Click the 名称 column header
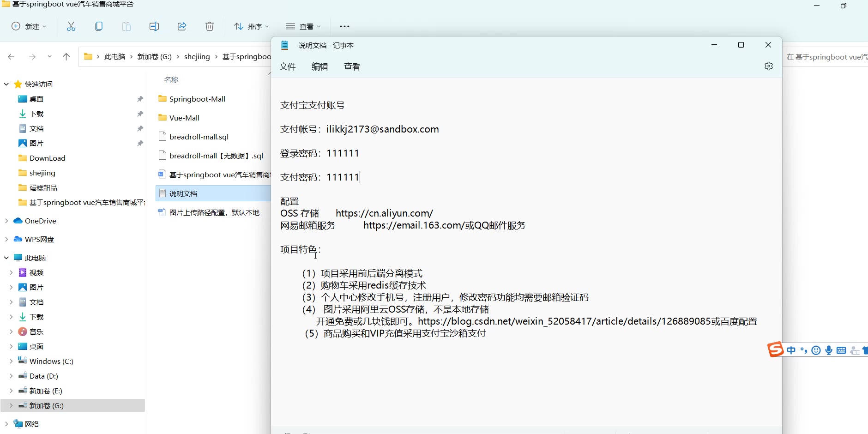Image resolution: width=868 pixels, height=434 pixels. point(171,79)
